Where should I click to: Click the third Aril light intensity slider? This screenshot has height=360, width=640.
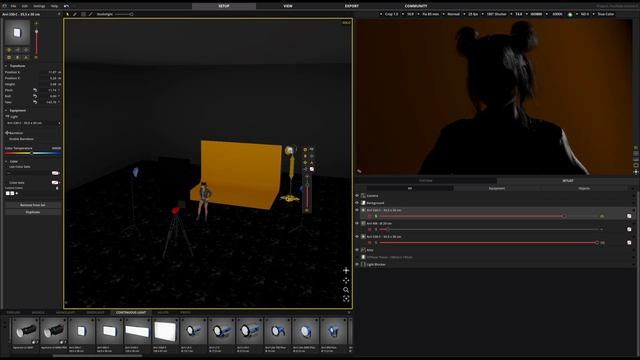(x=489, y=242)
